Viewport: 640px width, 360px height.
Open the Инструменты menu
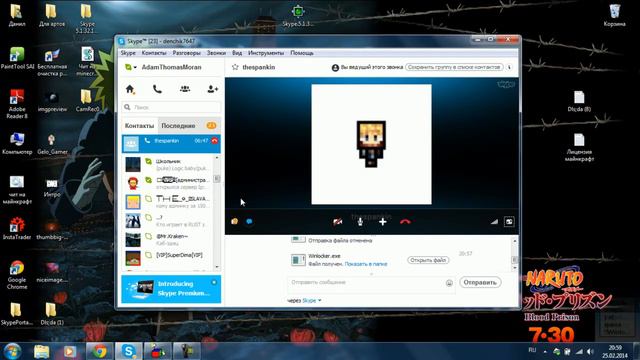pos(266,53)
